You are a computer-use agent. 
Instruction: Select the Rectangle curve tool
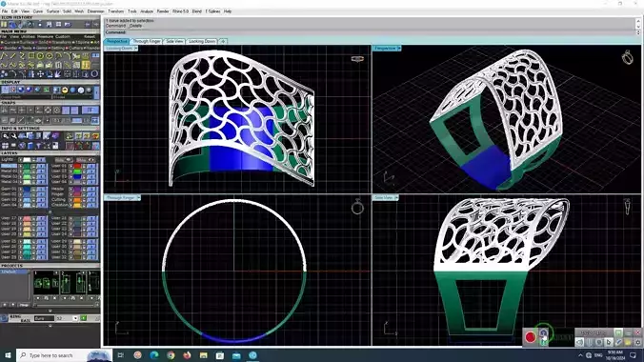click(31, 55)
